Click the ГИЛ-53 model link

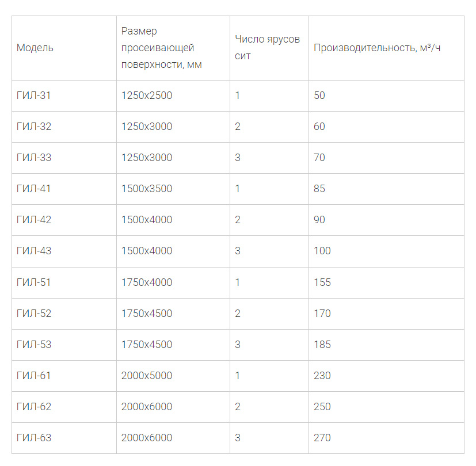pyautogui.click(x=34, y=345)
